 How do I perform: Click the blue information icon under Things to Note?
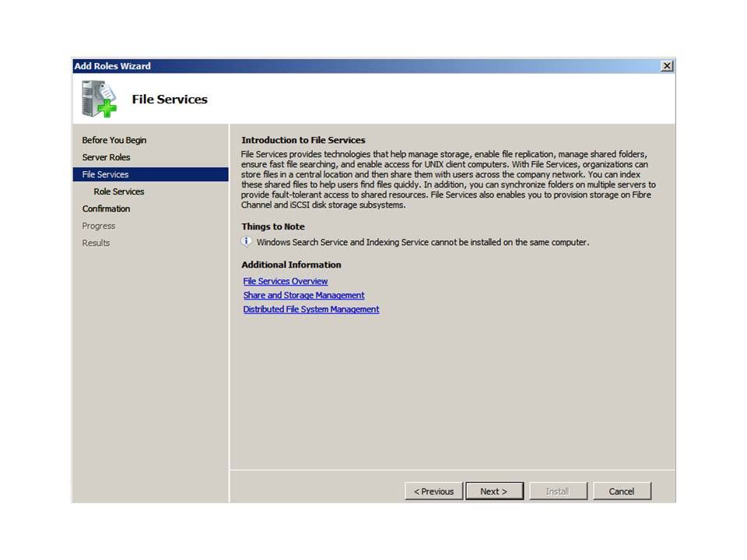tap(247, 242)
